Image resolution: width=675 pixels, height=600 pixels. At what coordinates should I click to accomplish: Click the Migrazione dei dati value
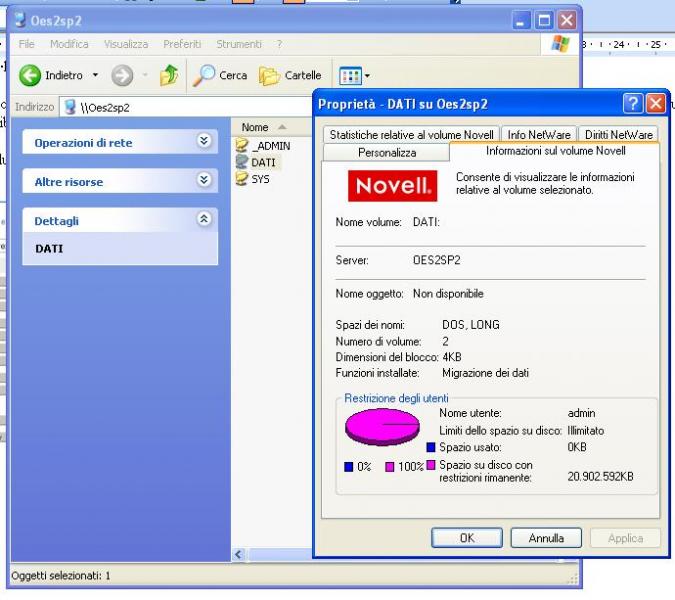pyautogui.click(x=485, y=373)
